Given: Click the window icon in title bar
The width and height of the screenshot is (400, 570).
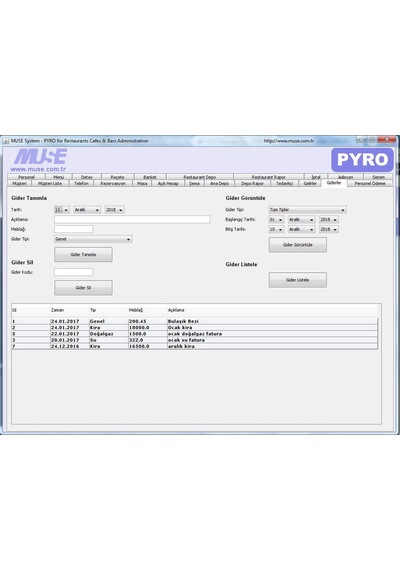Looking at the screenshot, I should (6, 141).
